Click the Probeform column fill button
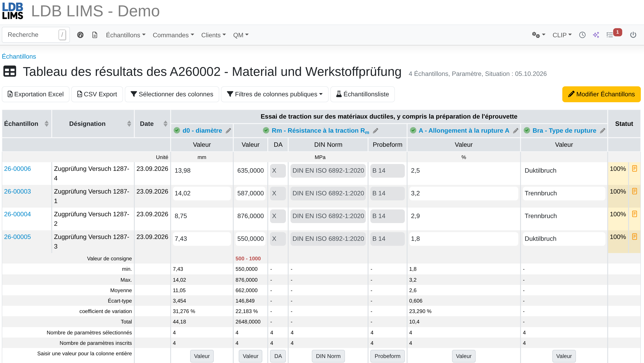 click(387, 356)
